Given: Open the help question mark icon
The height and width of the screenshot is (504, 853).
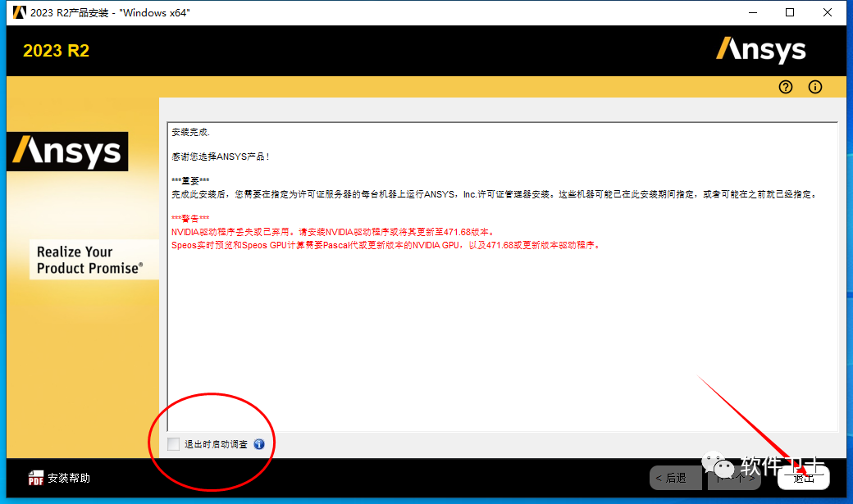Looking at the screenshot, I should pos(786,87).
